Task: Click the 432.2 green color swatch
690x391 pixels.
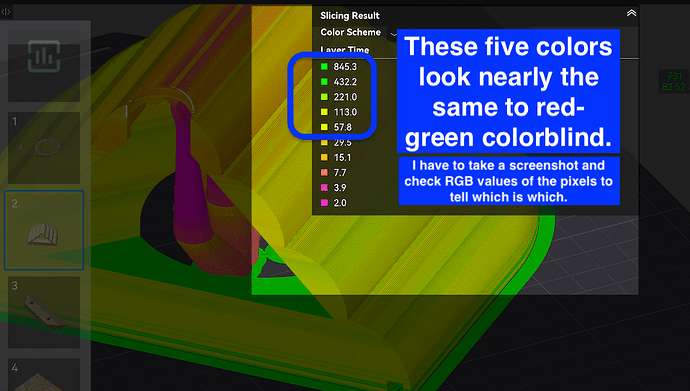Action: click(x=324, y=81)
